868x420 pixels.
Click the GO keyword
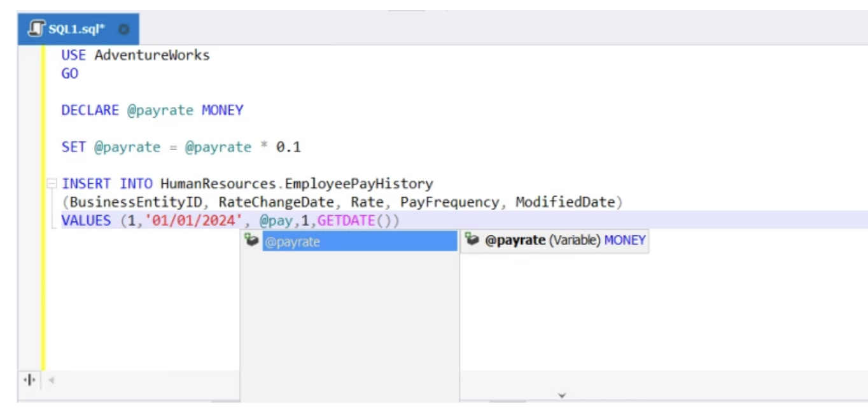70,73
